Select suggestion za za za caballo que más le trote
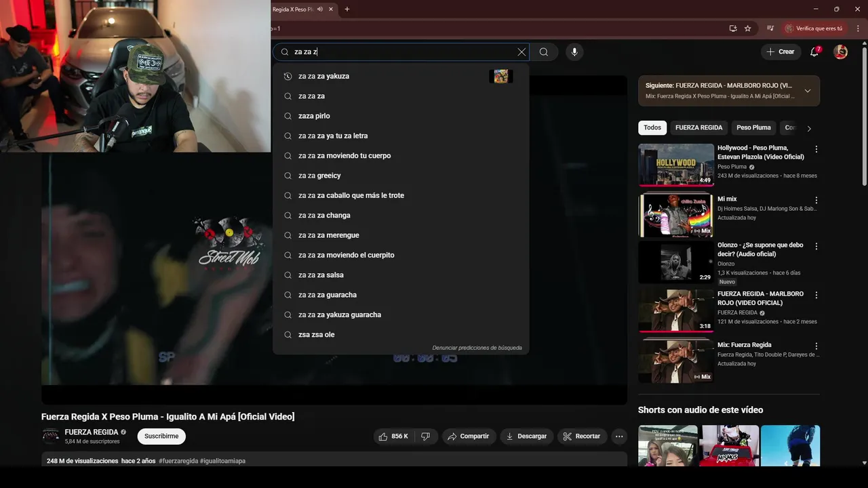This screenshot has width=868, height=488. pyautogui.click(x=401, y=195)
